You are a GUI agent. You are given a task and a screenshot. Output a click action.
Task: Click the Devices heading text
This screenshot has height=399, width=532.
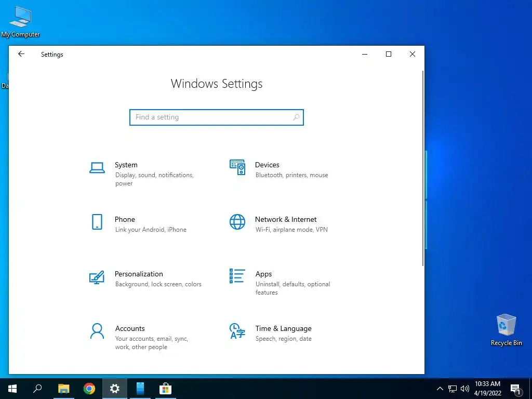click(x=267, y=165)
